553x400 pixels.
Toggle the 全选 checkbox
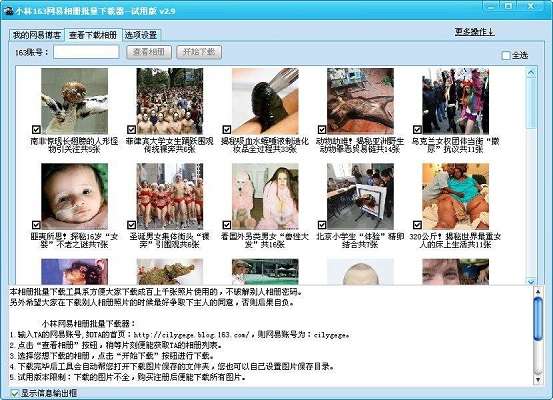506,55
